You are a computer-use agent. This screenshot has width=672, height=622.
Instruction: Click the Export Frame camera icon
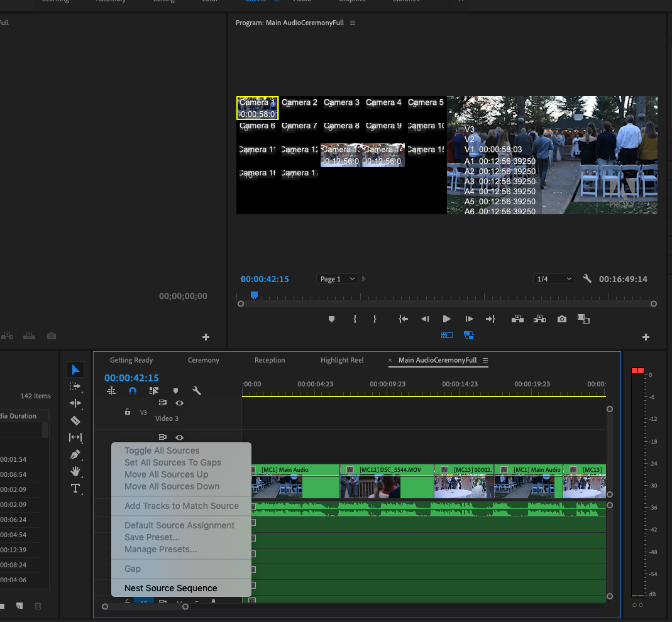[x=561, y=319]
